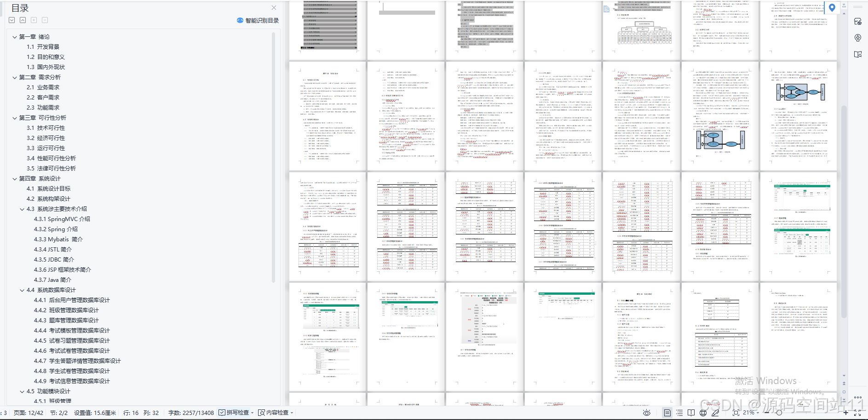Image resolution: width=868 pixels, height=420 pixels.
Task: Collapse 第一章 绪论 outline node
Action: click(15, 37)
